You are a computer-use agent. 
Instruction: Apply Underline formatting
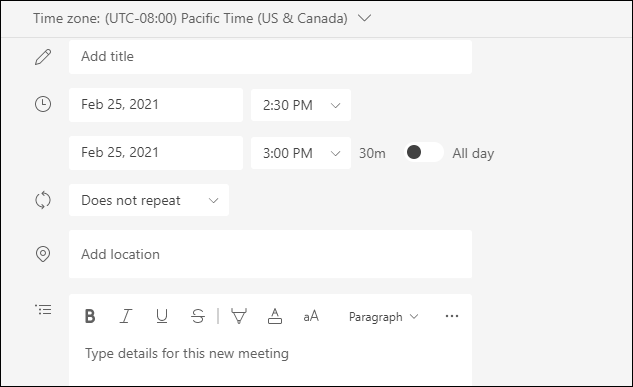pyautogui.click(x=161, y=316)
